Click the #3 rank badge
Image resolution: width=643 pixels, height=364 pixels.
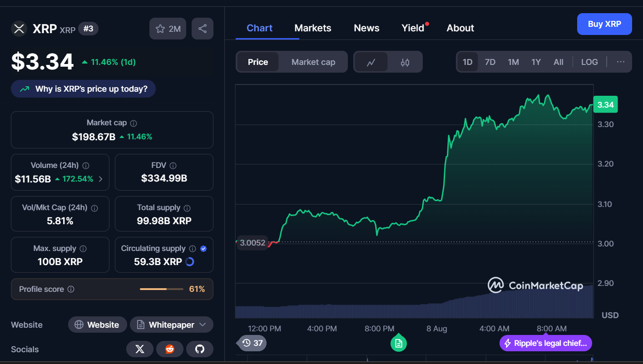88,29
